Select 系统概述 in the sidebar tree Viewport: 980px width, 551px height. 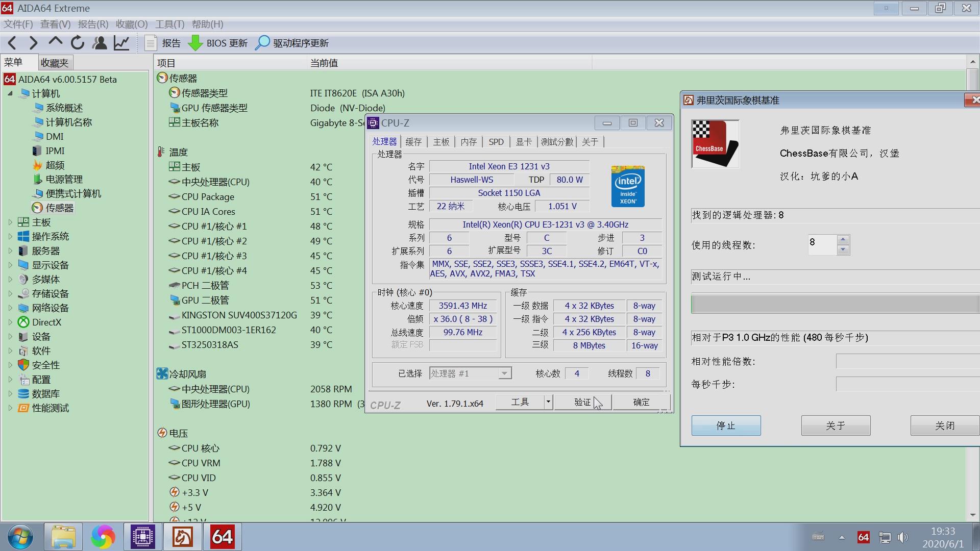tap(64, 108)
